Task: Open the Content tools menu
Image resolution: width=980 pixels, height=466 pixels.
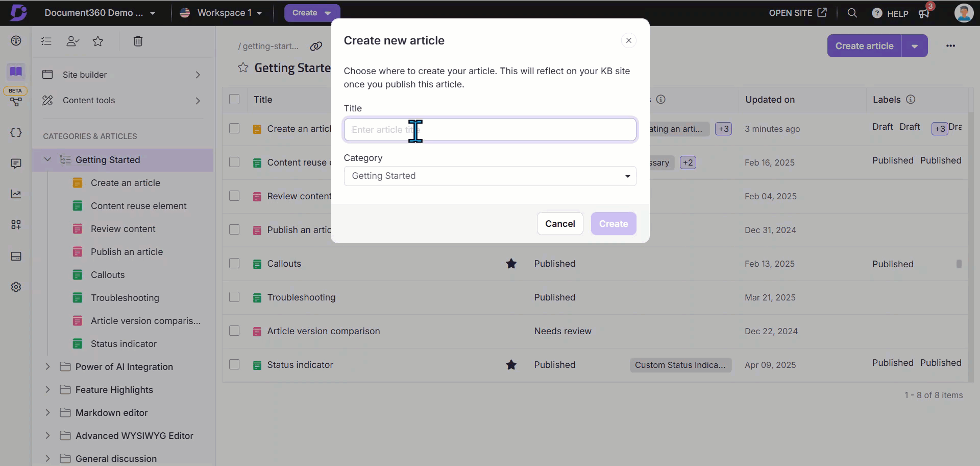Action: (122, 100)
